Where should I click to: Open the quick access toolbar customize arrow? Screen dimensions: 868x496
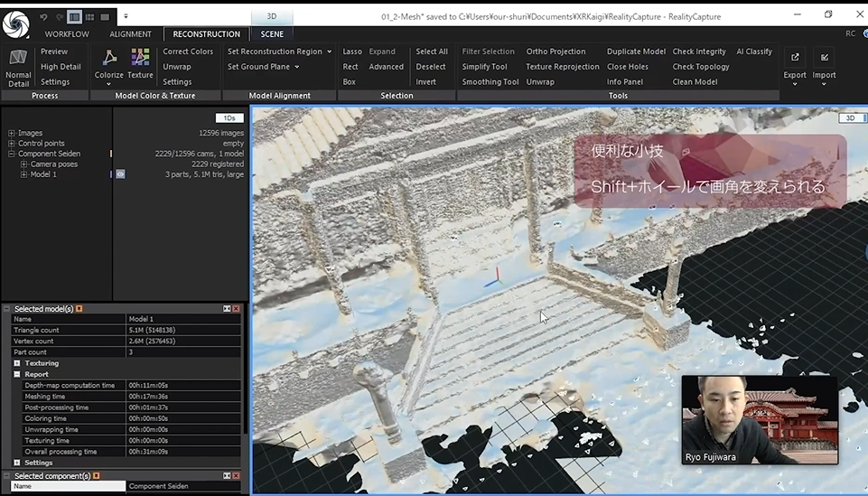click(126, 16)
